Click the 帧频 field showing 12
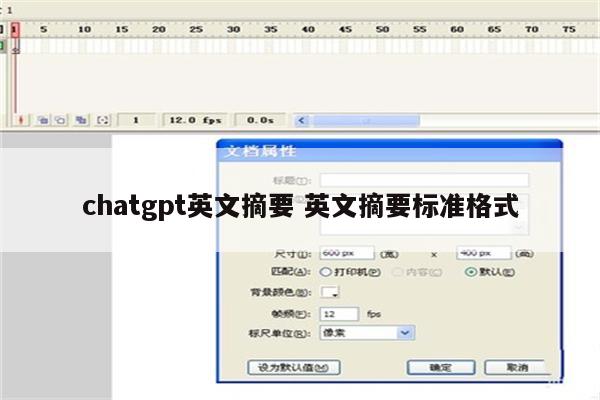This screenshot has width=600, height=400. pos(339,314)
